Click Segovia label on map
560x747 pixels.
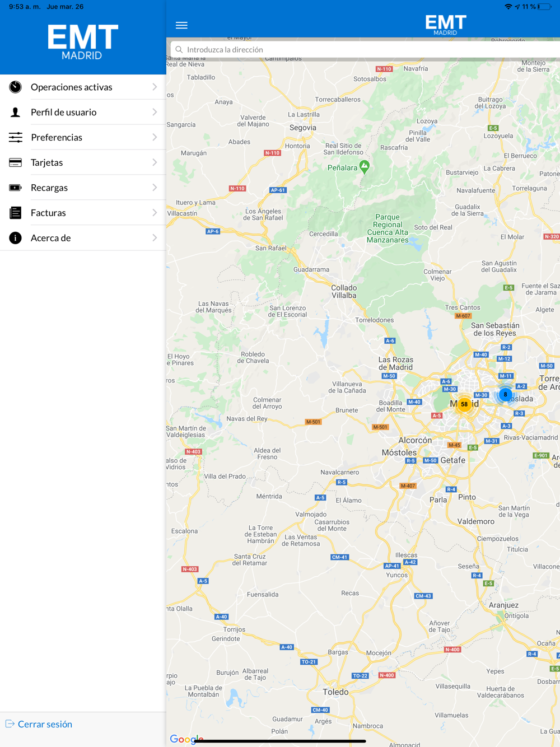303,128
